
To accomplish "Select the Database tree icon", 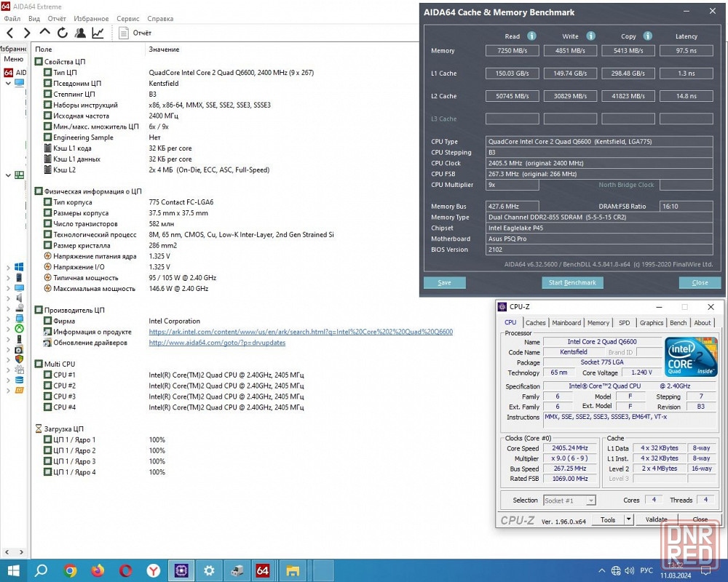I will (x=19, y=380).
